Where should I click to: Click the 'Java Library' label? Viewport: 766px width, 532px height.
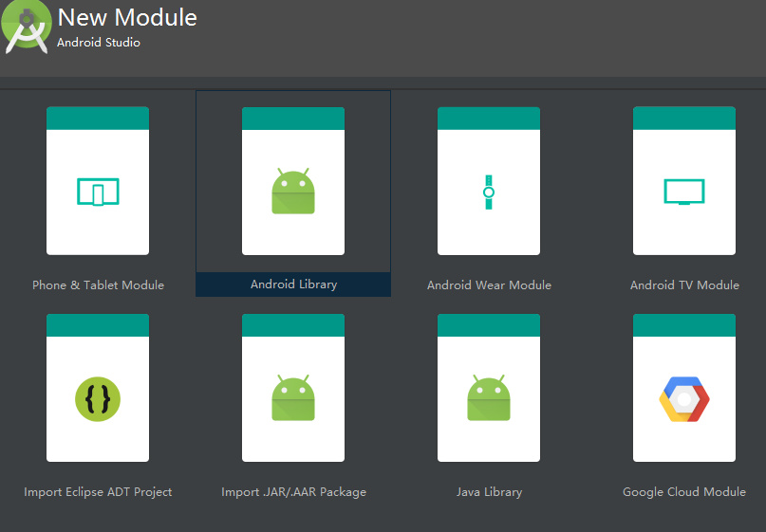point(489,492)
